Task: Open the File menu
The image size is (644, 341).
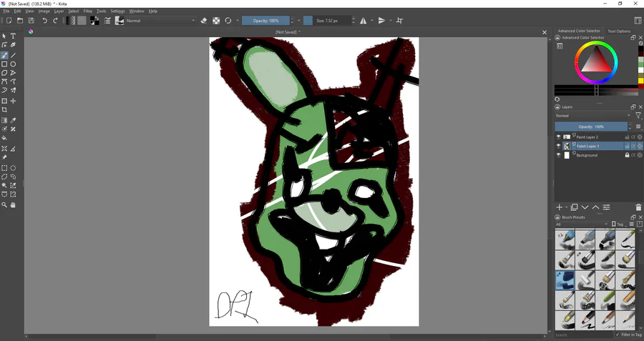Action: point(6,11)
